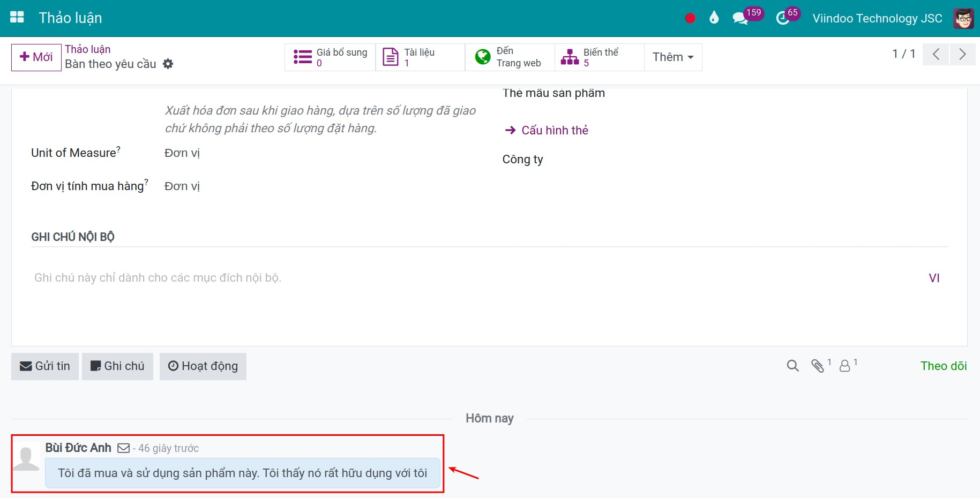The height and width of the screenshot is (498, 980).
Task: Click chatter search magnifier icon
Action: (793, 366)
